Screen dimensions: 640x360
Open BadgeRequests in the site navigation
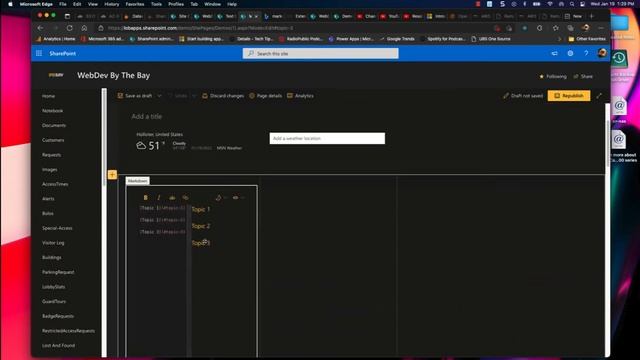[58, 316]
